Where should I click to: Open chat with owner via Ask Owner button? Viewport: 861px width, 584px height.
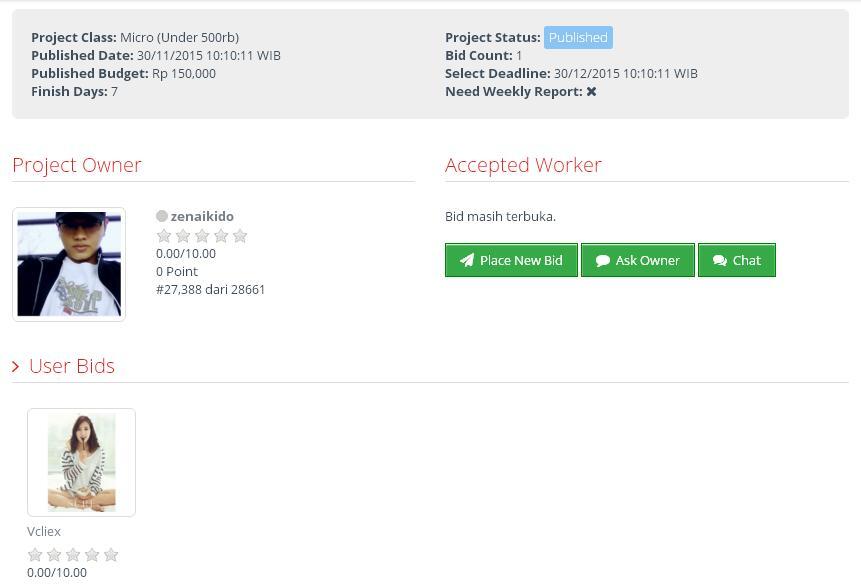pos(637,260)
